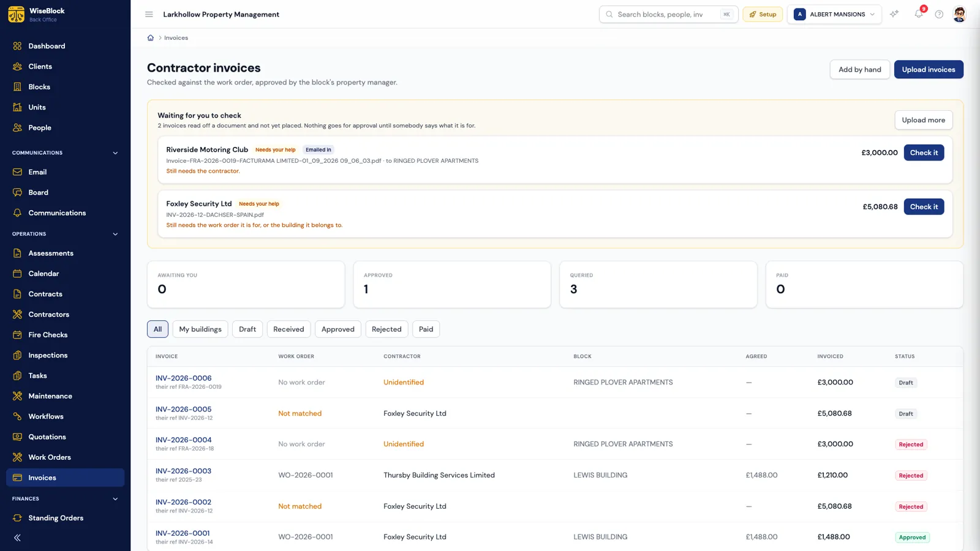
Task: Collapse sidebar with the double-chevron icon
Action: click(17, 538)
